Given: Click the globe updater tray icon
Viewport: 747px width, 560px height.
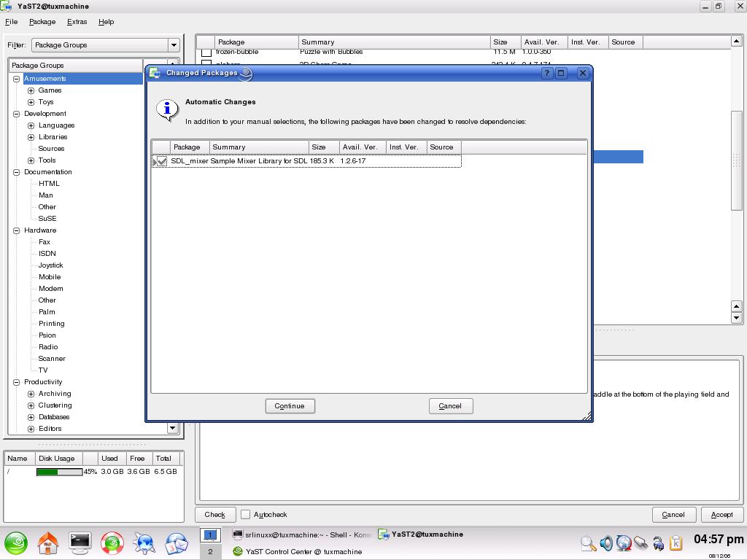Looking at the screenshot, I should (624, 542).
